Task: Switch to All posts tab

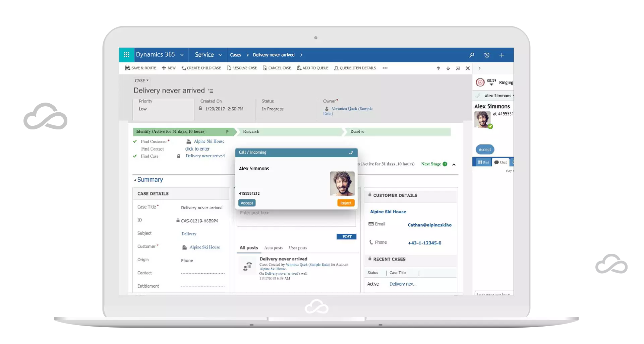Action: point(249,248)
